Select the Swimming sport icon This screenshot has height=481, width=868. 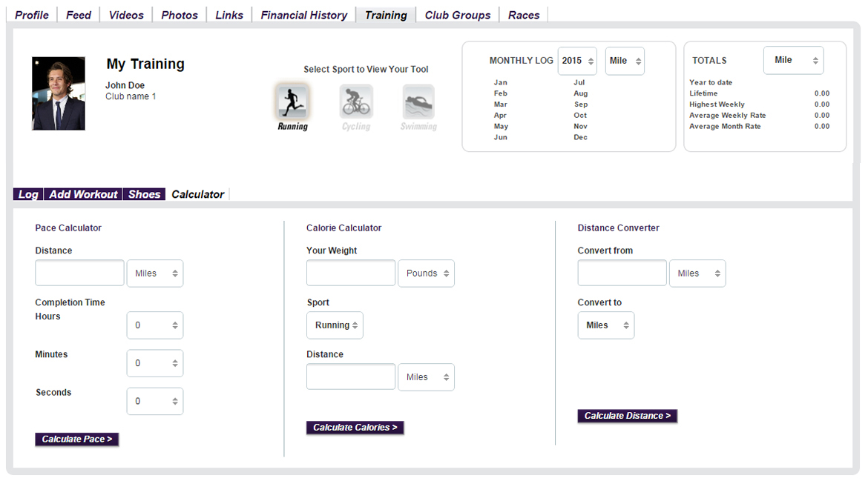click(x=418, y=102)
